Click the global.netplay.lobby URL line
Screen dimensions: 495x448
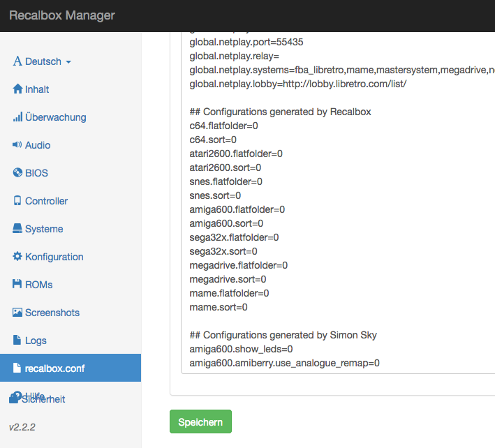pos(298,84)
